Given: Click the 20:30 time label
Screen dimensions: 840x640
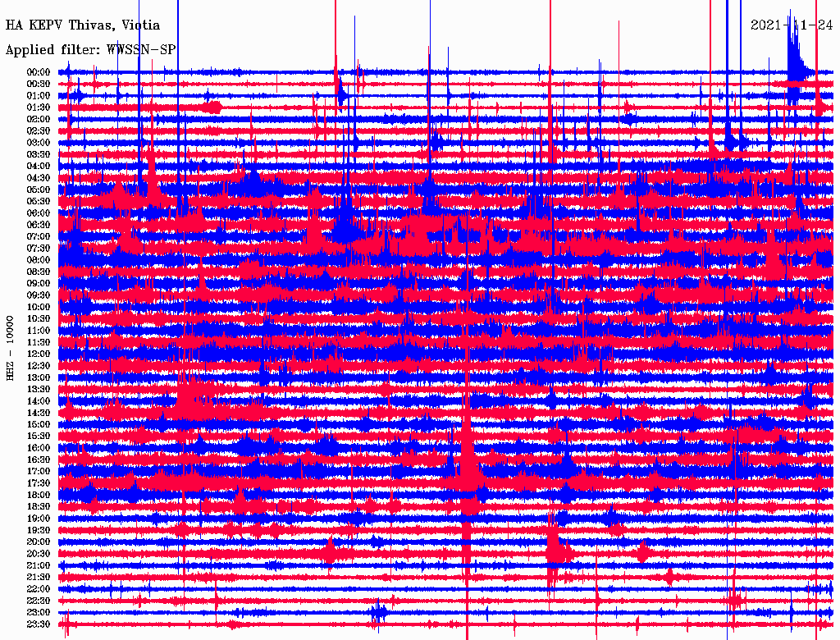Looking at the screenshot, I should coord(39,554).
